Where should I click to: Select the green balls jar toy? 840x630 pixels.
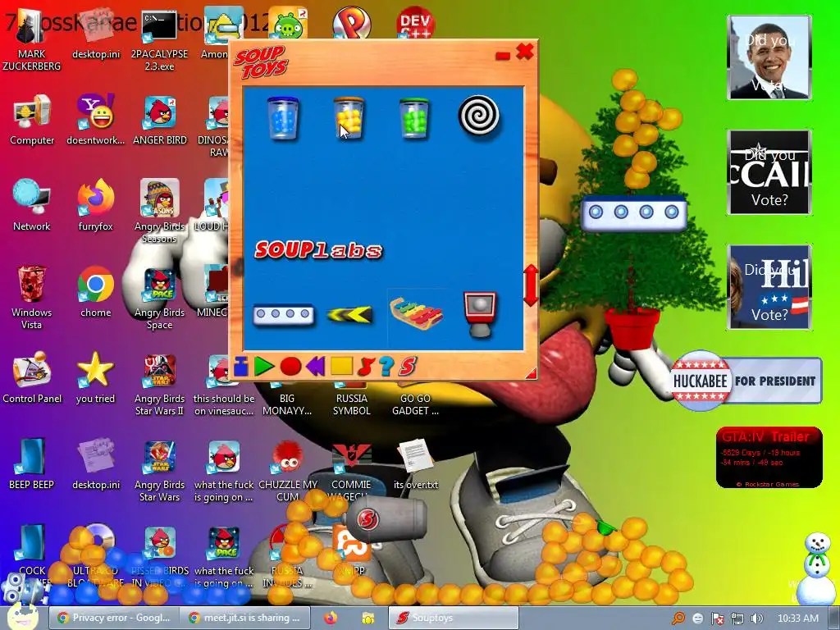413,118
